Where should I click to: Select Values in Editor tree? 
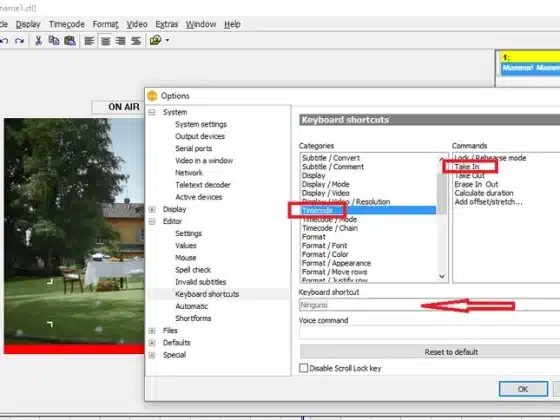click(186, 246)
